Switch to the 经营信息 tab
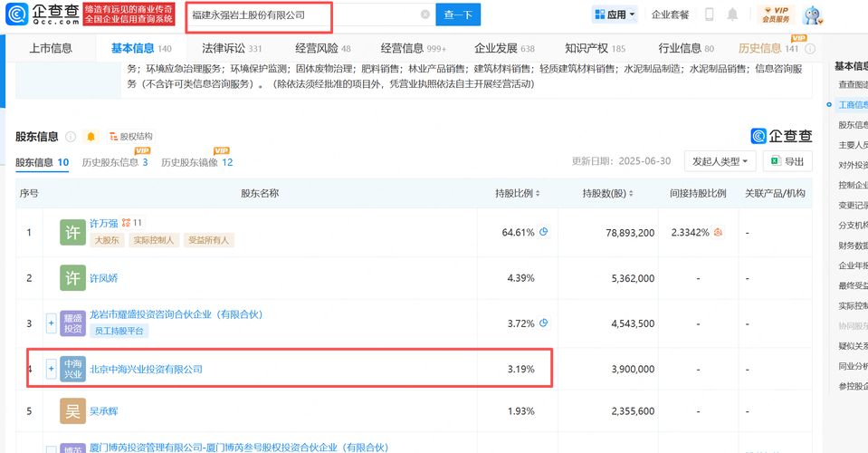The image size is (868, 453). point(413,48)
